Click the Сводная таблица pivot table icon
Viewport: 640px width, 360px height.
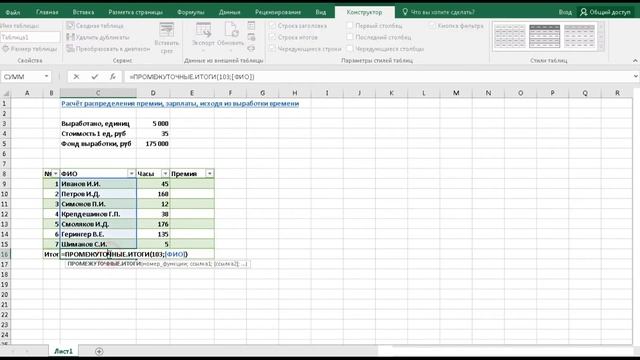70,26
